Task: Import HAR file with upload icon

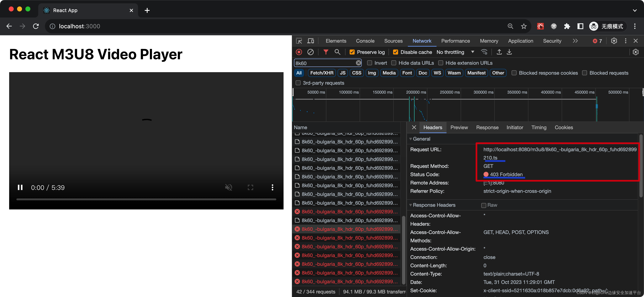Action: [499, 52]
